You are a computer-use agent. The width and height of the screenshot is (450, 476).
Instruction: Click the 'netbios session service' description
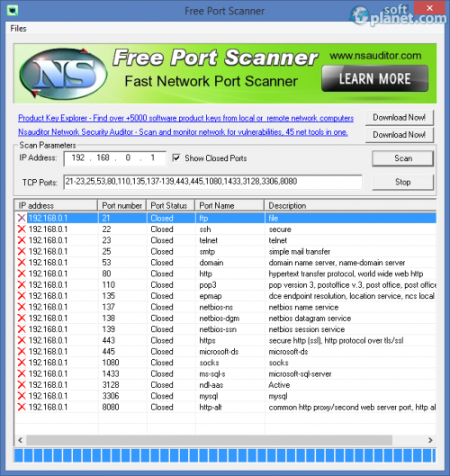pos(307,329)
